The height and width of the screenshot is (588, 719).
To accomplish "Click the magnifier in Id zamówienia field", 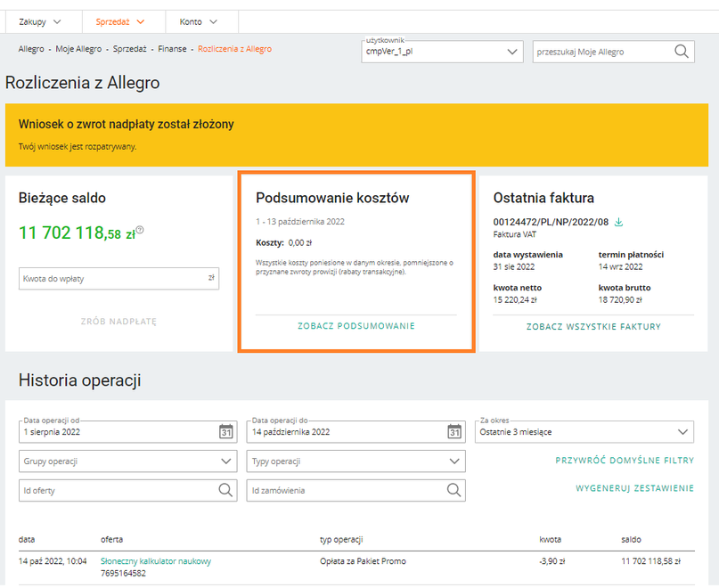I will point(453,490).
